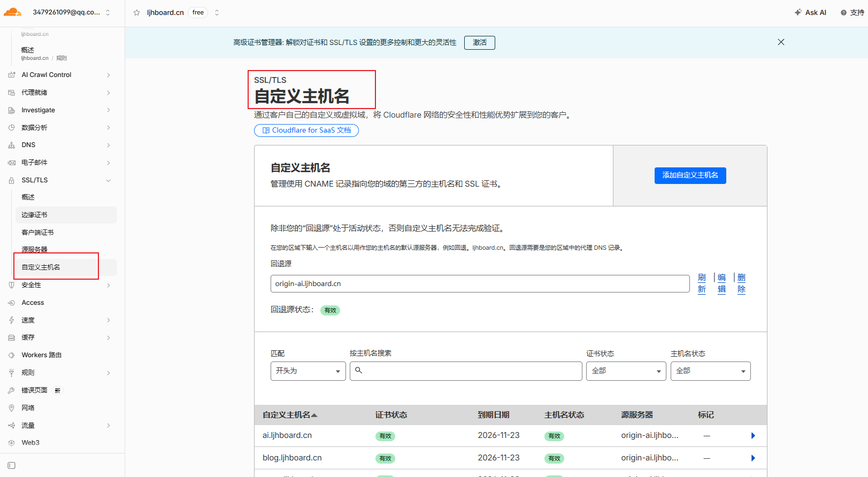Open the 证书状态 filter dropdown

click(626, 371)
